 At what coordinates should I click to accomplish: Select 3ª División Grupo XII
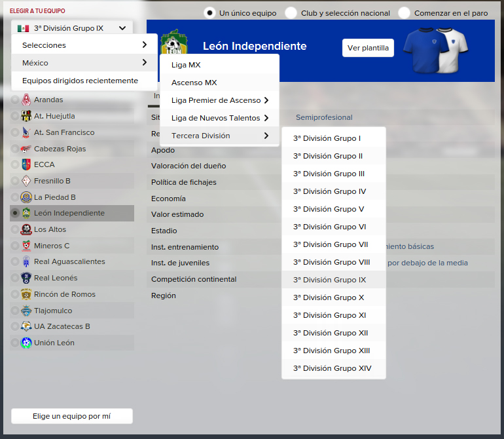334,333
